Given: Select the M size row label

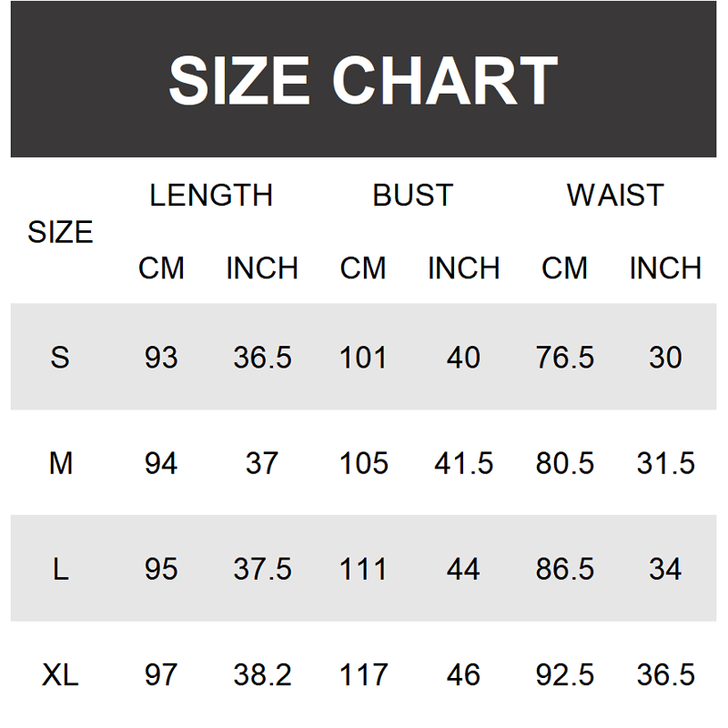Looking at the screenshot, I should click(x=60, y=464).
